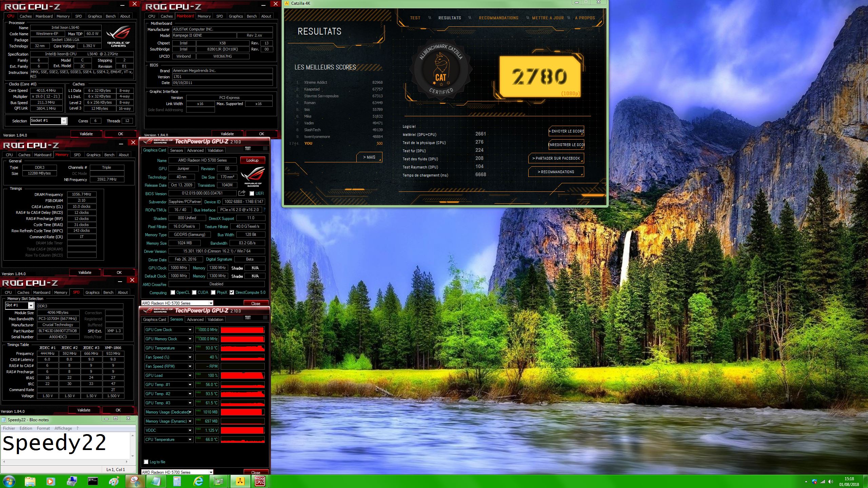The width and height of the screenshot is (868, 488).
Task: Toggle the PhysX checkbox
Action: [x=213, y=292]
